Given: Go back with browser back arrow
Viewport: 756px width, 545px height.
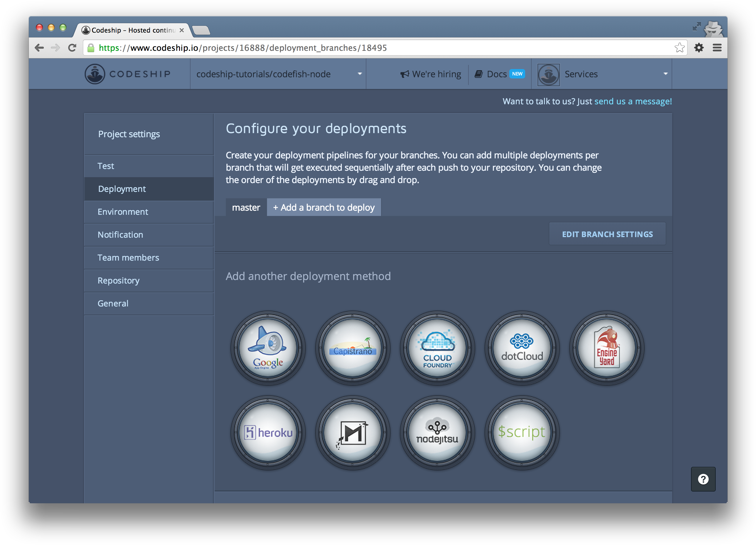Looking at the screenshot, I should [x=39, y=48].
